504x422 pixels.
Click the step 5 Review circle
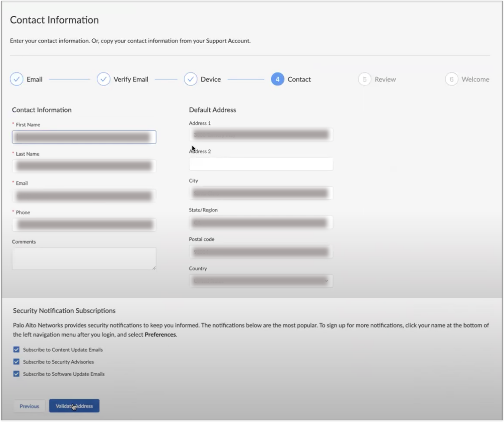(364, 79)
